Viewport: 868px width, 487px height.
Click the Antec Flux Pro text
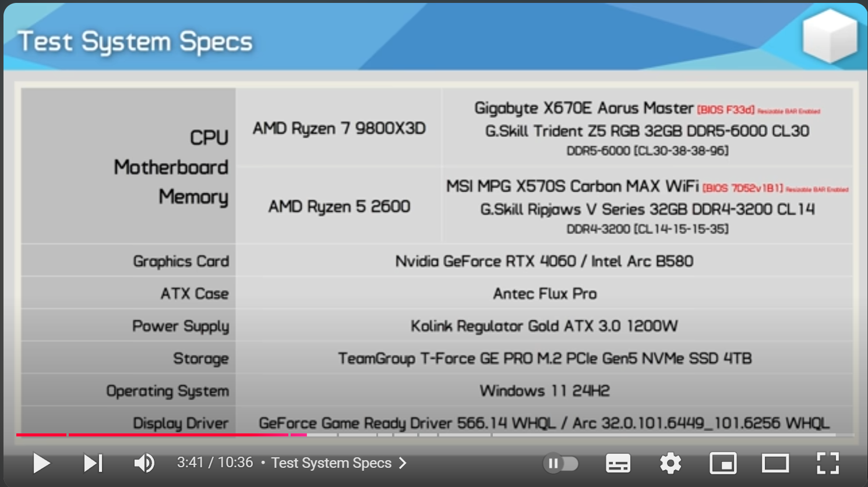click(x=545, y=294)
